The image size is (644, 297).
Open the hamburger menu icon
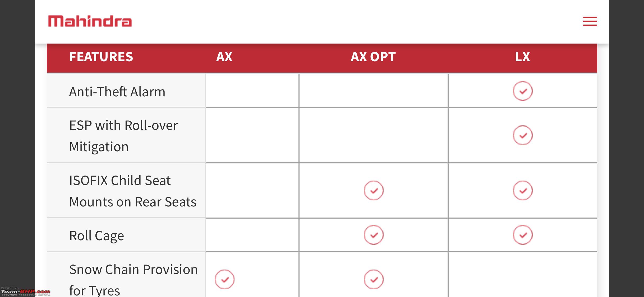[x=590, y=21]
